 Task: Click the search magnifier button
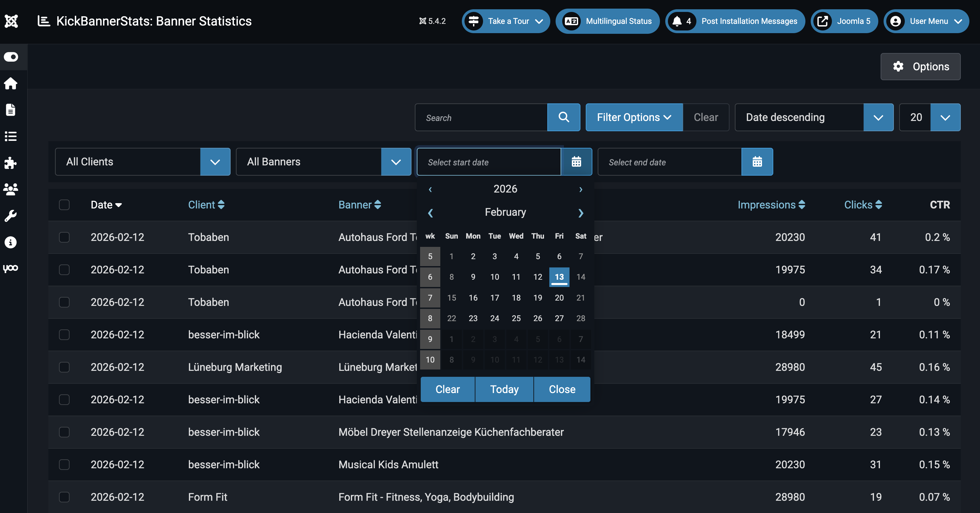point(564,117)
